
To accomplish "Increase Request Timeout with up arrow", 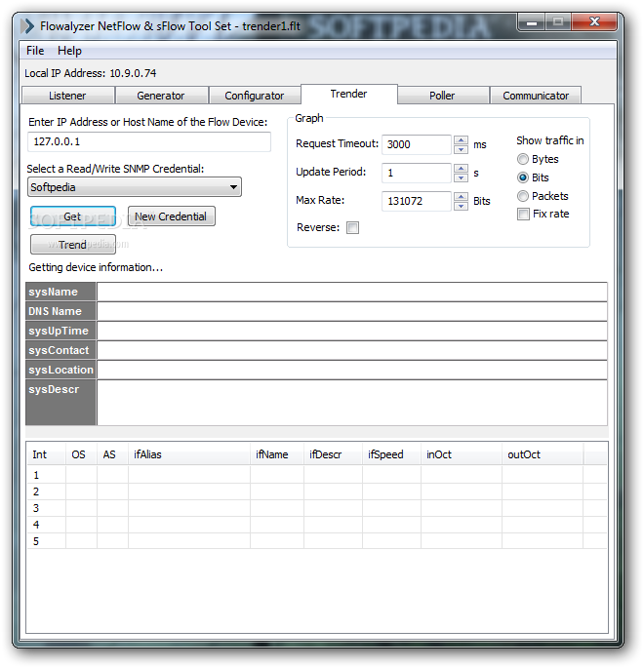I will pos(461,139).
